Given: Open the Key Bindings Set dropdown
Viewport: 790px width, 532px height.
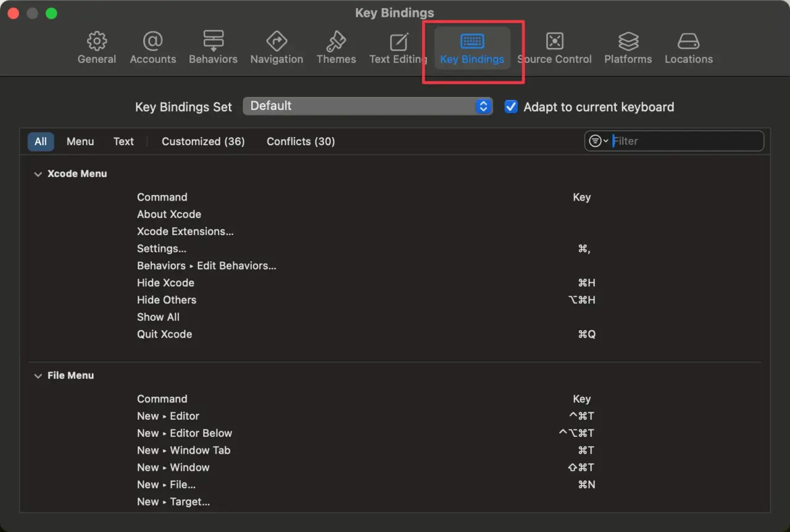Looking at the screenshot, I should click(x=368, y=106).
